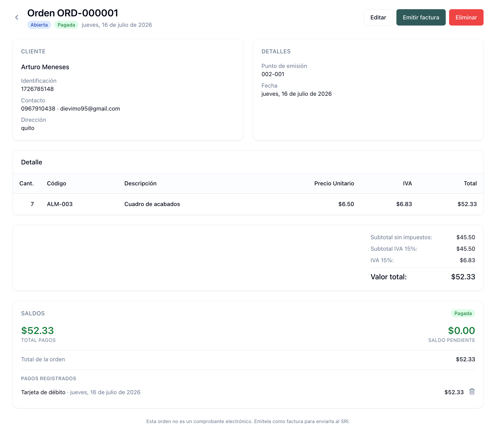Select product code ALM-003

[x=60, y=204]
